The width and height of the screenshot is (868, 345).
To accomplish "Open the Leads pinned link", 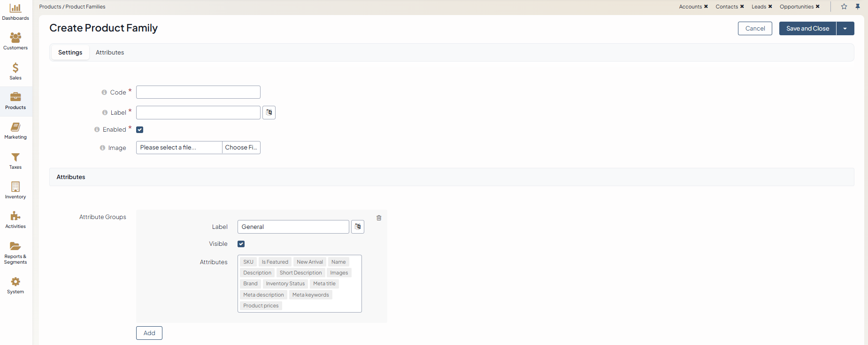I will click(759, 7).
